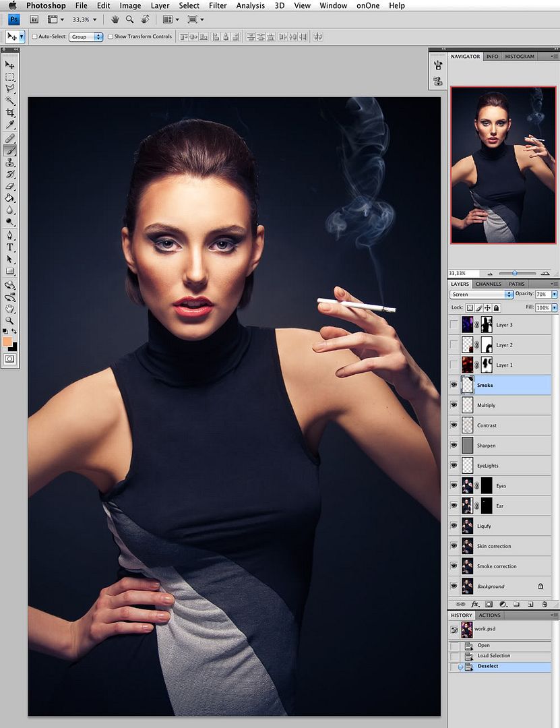This screenshot has width=560, height=728.
Task: Click the Delete layer trash icon
Action: click(x=545, y=604)
